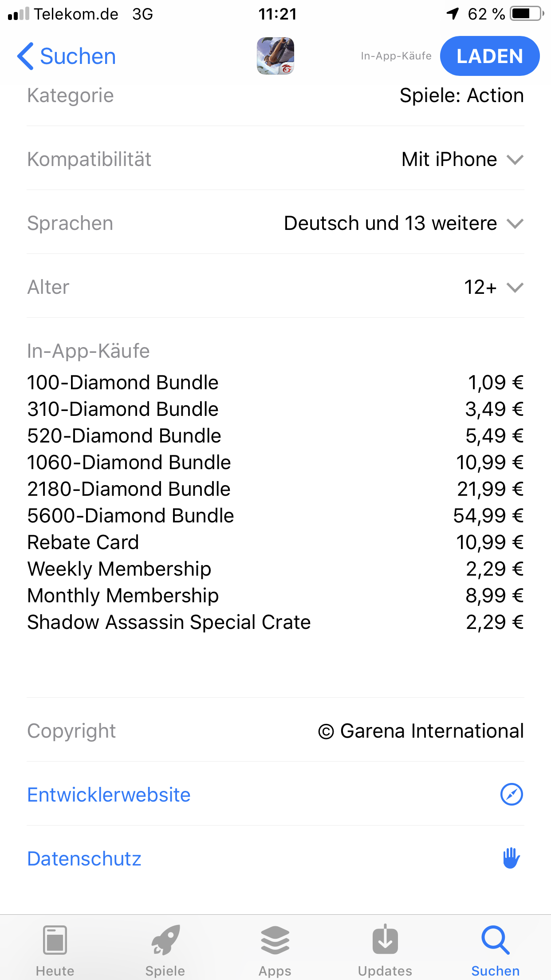Select the Suchen magnifier tab
Viewport: 551px width, 980px height.
point(495,940)
